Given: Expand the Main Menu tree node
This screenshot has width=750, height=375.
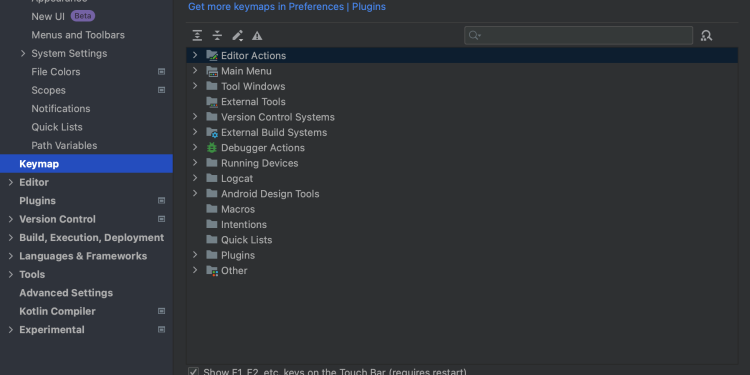Looking at the screenshot, I should [195, 70].
